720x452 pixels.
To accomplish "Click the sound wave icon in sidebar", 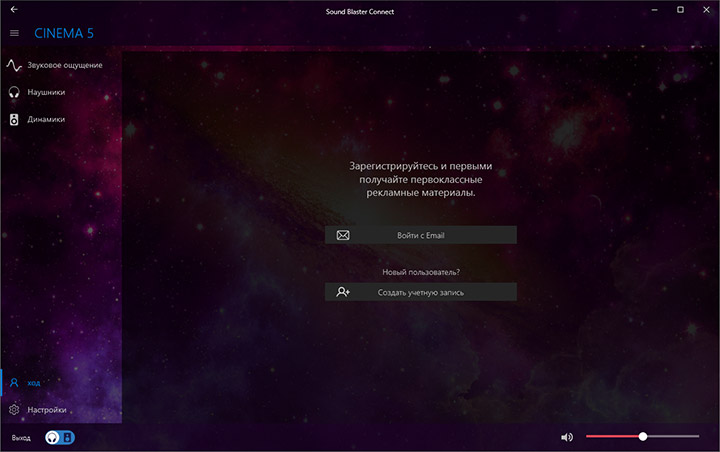I will coord(14,66).
